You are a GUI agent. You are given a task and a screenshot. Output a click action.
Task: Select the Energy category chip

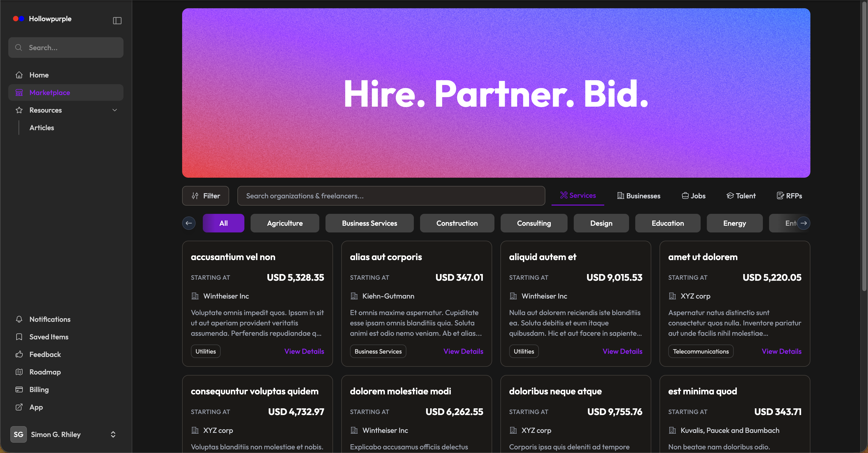(734, 223)
